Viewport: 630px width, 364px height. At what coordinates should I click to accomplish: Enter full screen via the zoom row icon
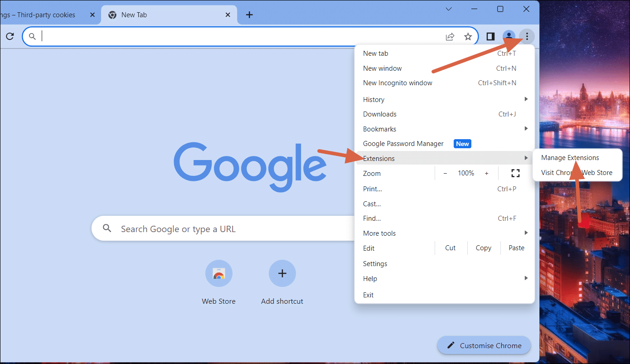(x=515, y=173)
